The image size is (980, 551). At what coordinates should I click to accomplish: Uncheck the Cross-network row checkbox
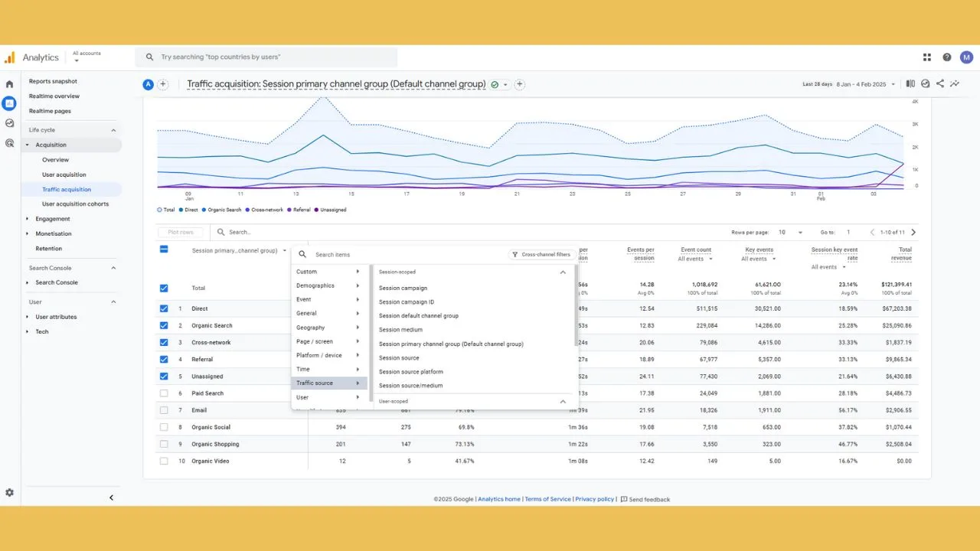164,342
